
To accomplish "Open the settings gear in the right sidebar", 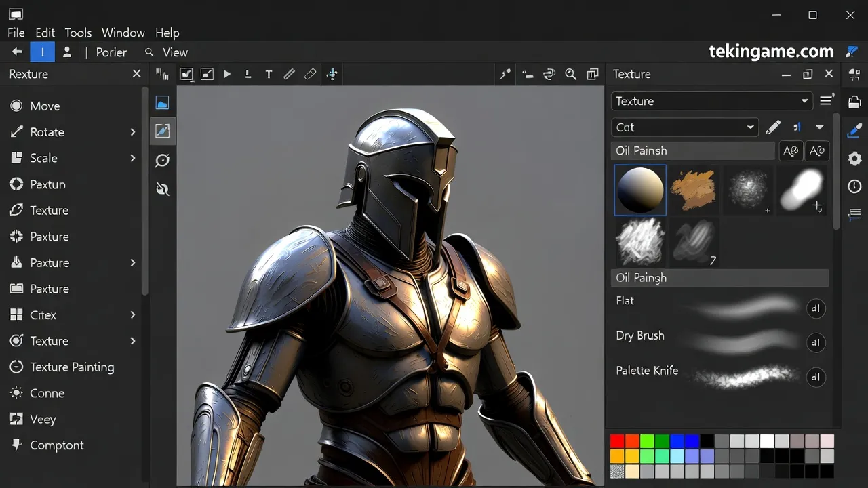I will pyautogui.click(x=854, y=159).
